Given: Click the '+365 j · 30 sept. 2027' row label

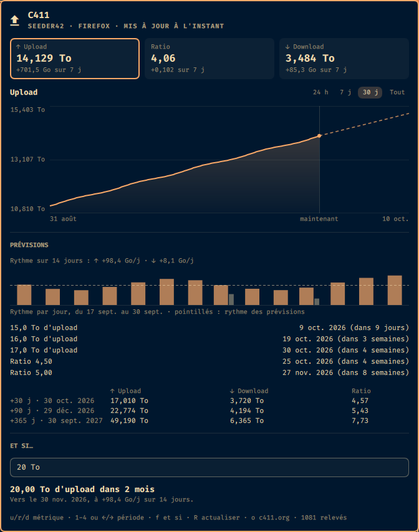Looking at the screenshot, I should click(x=56, y=420).
